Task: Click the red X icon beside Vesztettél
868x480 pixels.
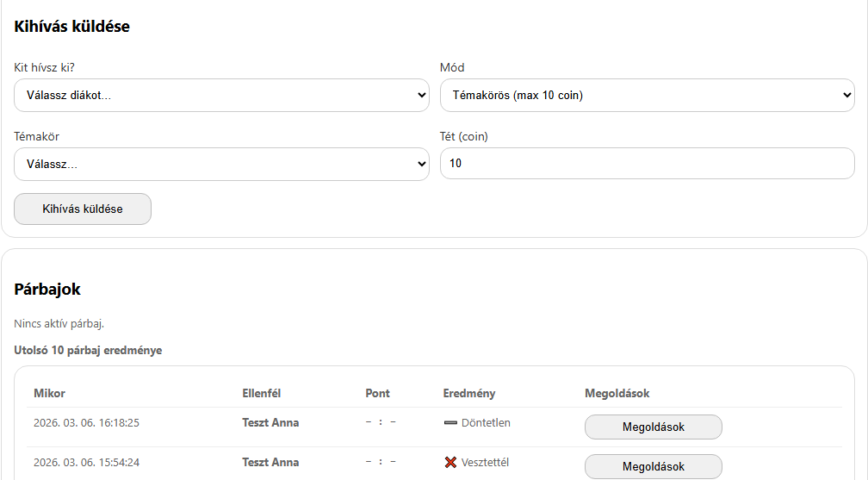Action: [450, 463]
